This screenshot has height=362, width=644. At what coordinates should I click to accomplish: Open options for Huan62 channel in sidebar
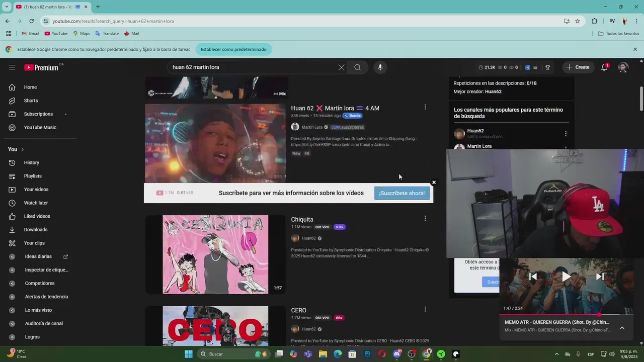click(566, 134)
